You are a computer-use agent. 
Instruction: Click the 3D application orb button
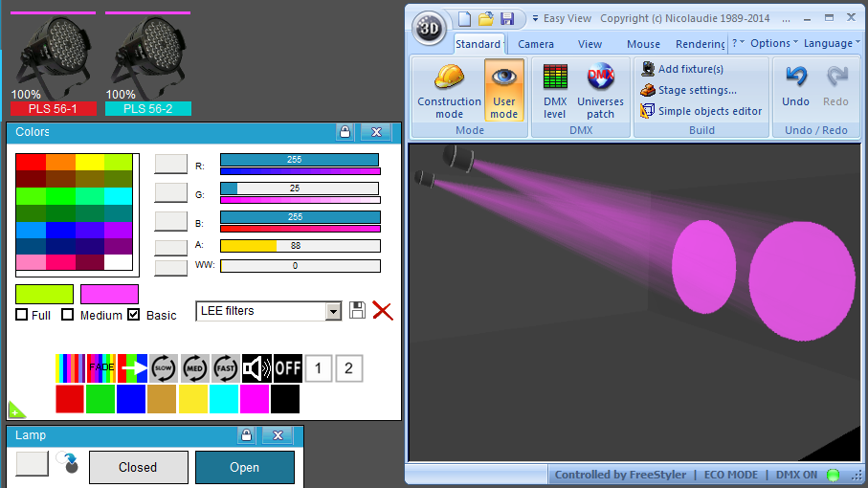tap(429, 28)
